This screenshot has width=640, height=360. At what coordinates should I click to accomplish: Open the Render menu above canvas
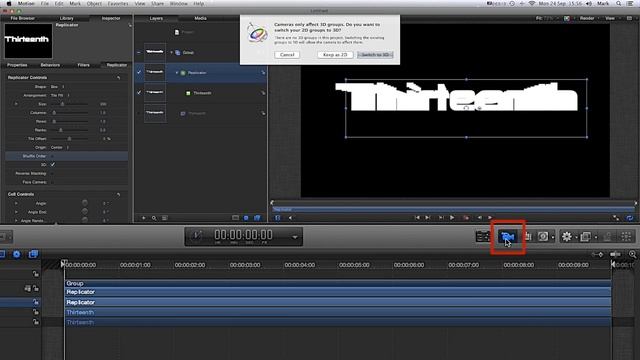[x=587, y=18]
